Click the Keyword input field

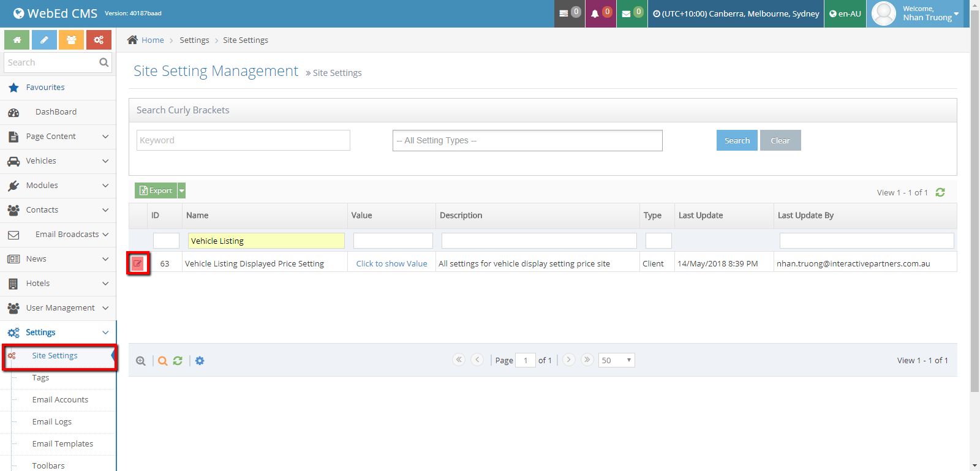click(x=243, y=140)
